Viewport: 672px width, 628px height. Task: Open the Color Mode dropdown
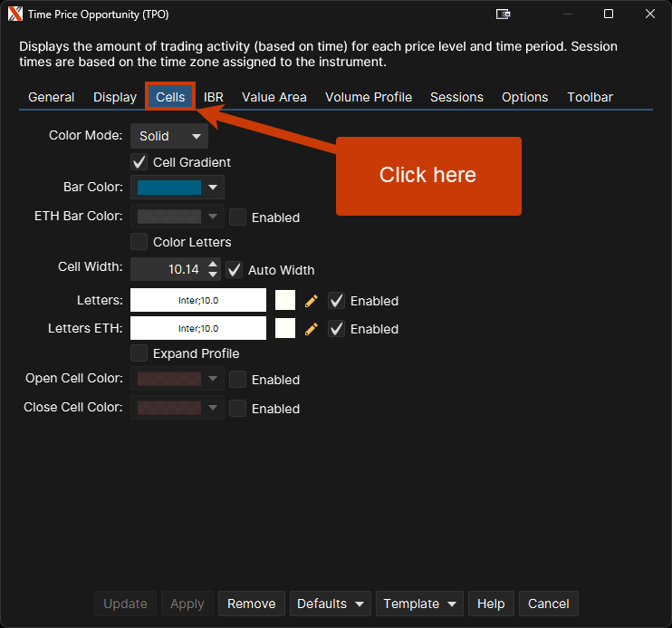[x=169, y=136]
